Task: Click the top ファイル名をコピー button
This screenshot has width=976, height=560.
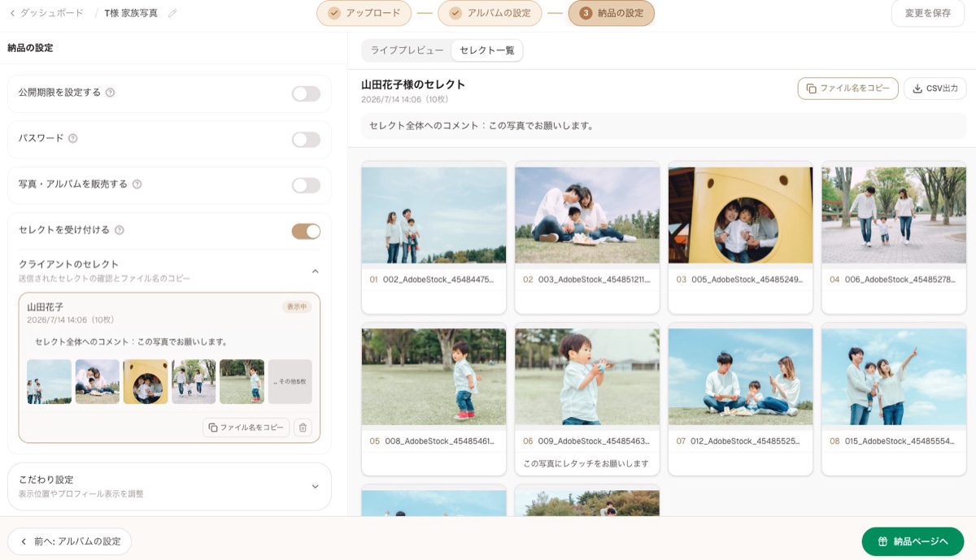Action: pos(848,89)
